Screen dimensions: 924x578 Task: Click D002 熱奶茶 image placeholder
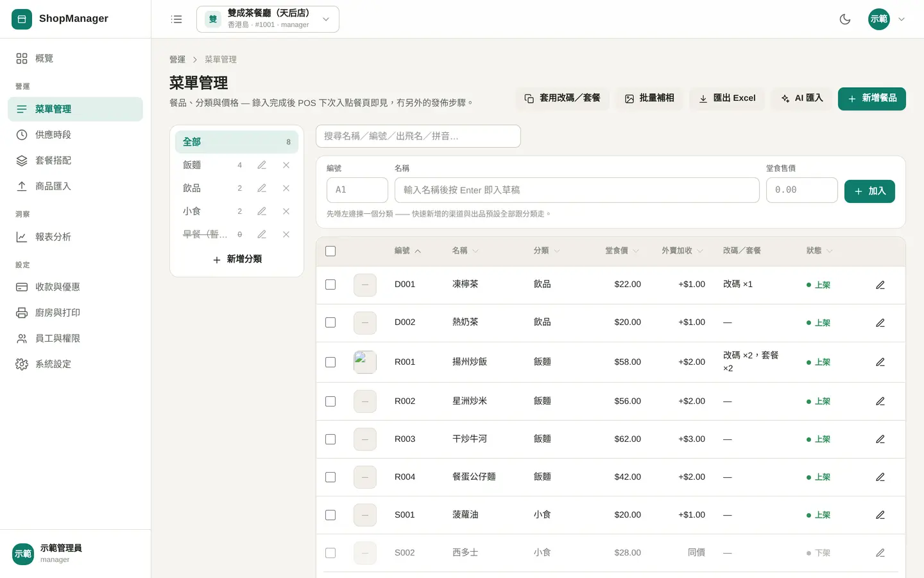click(x=365, y=322)
